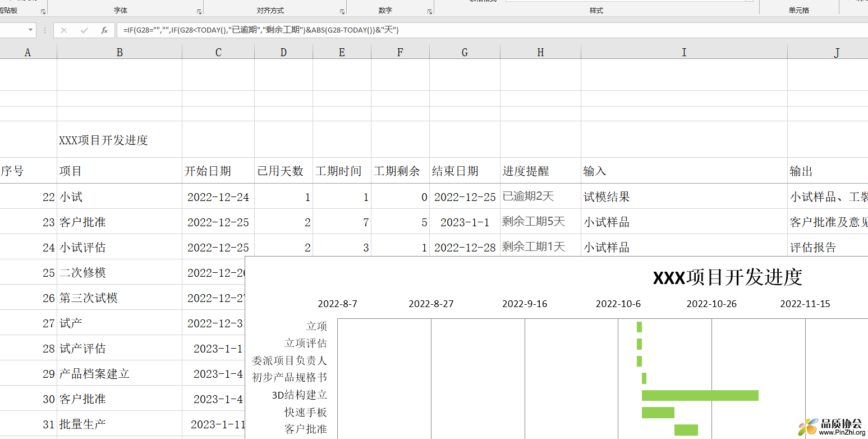Image resolution: width=868 pixels, height=439 pixels.
Task: Select the 小试评估 project cell
Action: coord(120,247)
